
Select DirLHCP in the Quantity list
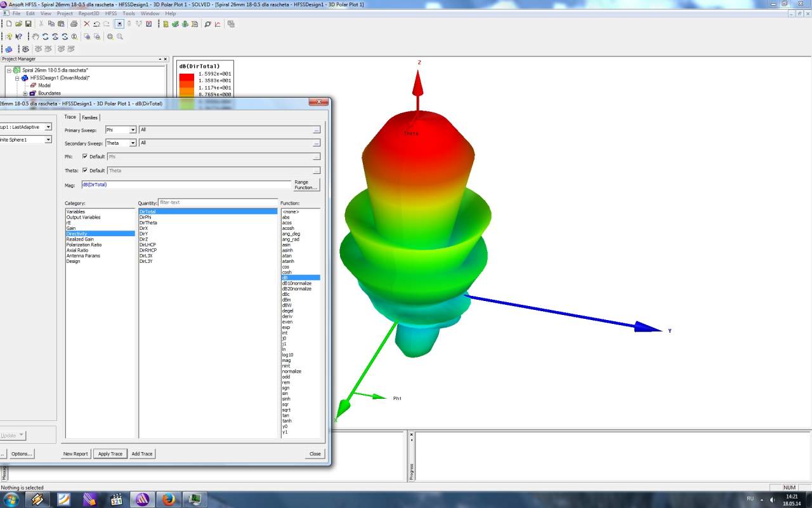coord(148,244)
